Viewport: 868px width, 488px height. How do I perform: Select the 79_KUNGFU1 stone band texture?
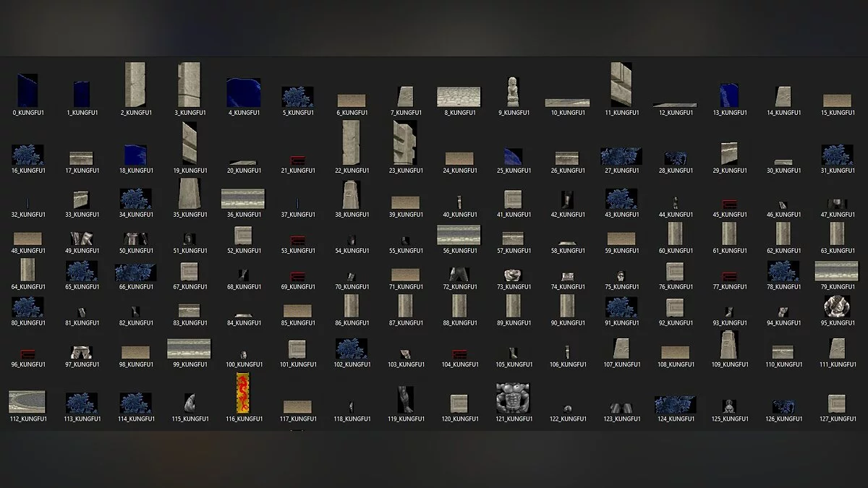836,271
